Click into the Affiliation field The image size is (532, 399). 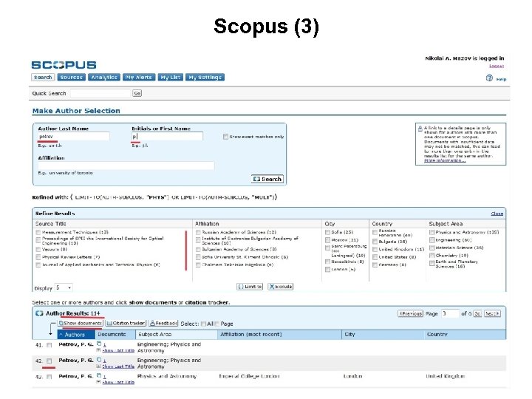click(126, 166)
